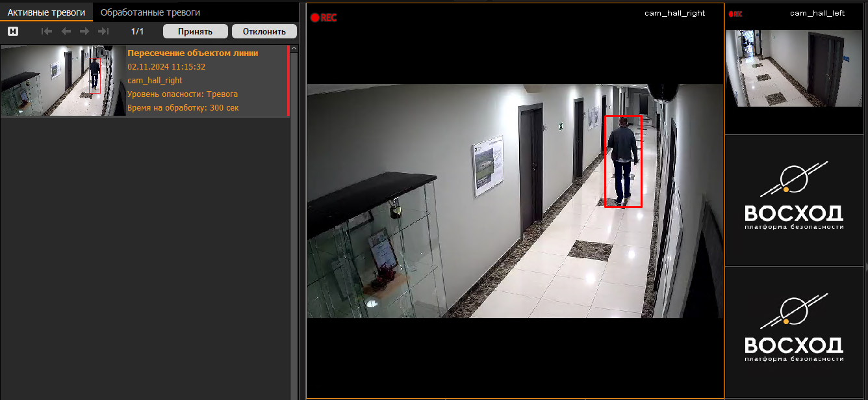Go to next alarm arrow

84,31
